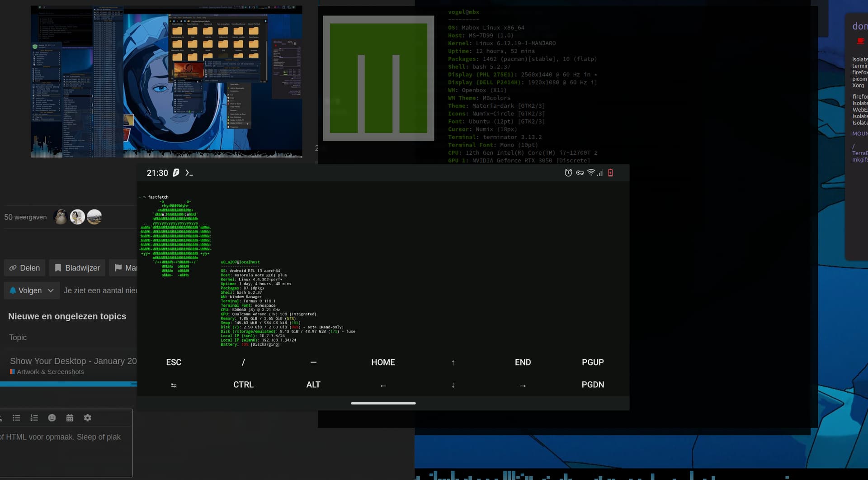Click the first user avatar next to weergaven
The width and height of the screenshot is (868, 480).
coord(61,217)
